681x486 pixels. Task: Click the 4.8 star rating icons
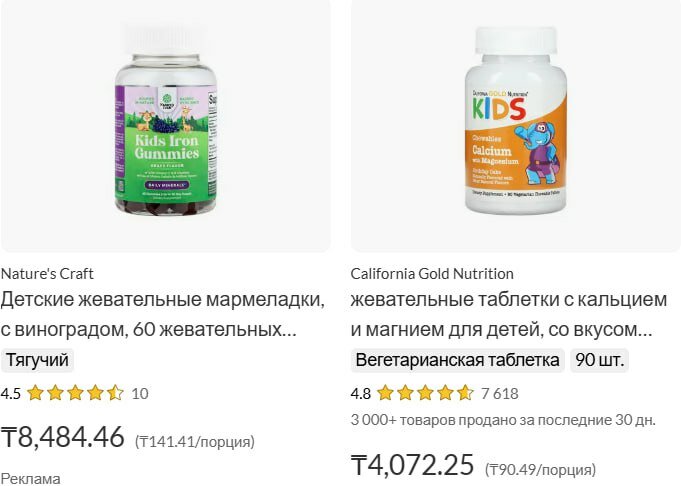[x=425, y=393]
